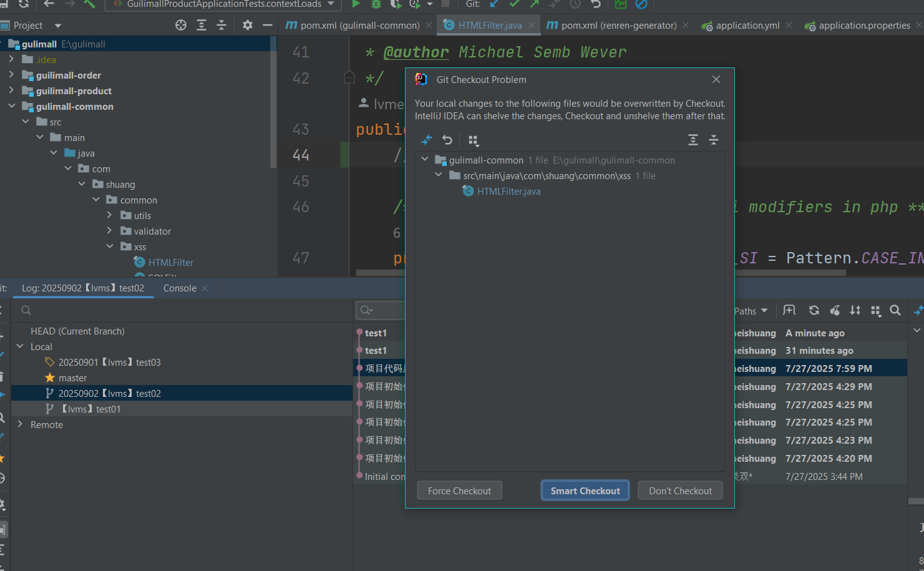Switch to the Console tab

coord(180,288)
